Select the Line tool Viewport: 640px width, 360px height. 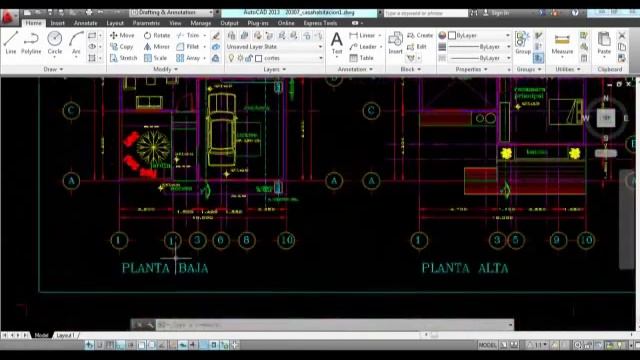click(11, 43)
